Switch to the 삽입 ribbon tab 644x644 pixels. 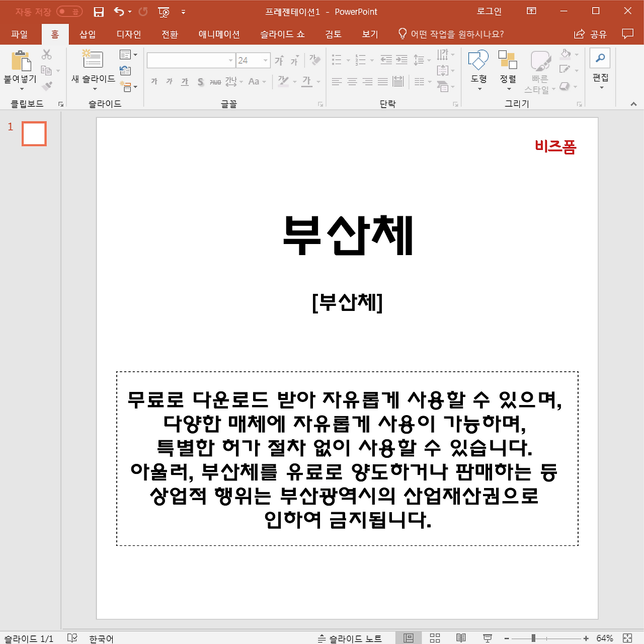coord(87,34)
